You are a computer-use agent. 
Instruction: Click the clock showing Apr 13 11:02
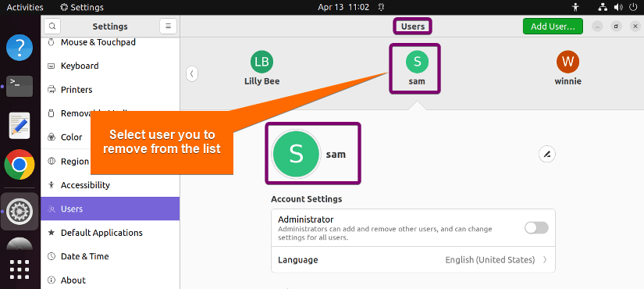tap(343, 7)
